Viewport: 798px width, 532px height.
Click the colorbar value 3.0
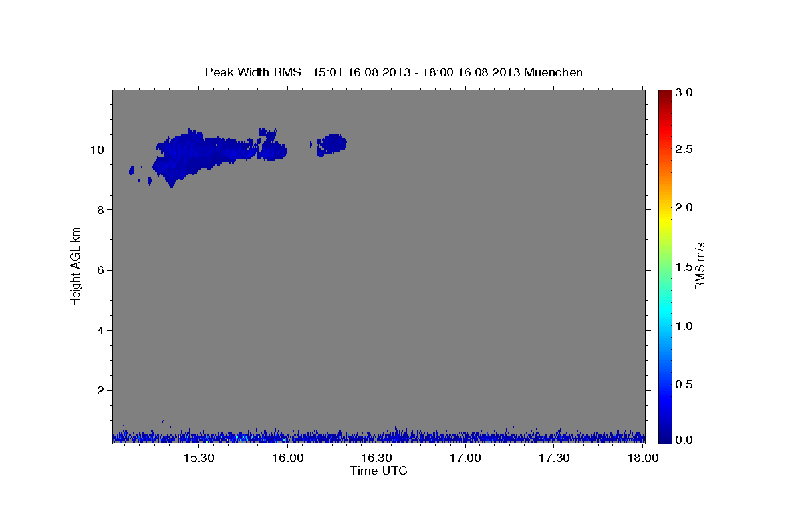pos(684,93)
